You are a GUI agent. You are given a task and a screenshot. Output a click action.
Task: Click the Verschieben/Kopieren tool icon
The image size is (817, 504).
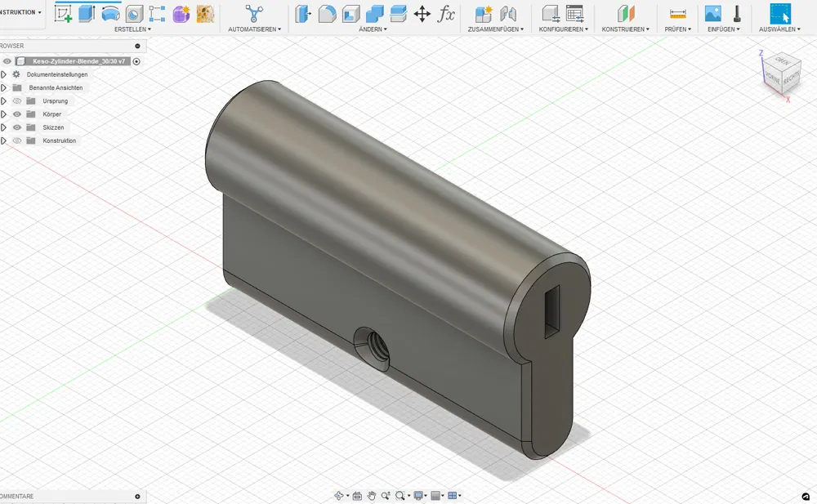pos(422,14)
